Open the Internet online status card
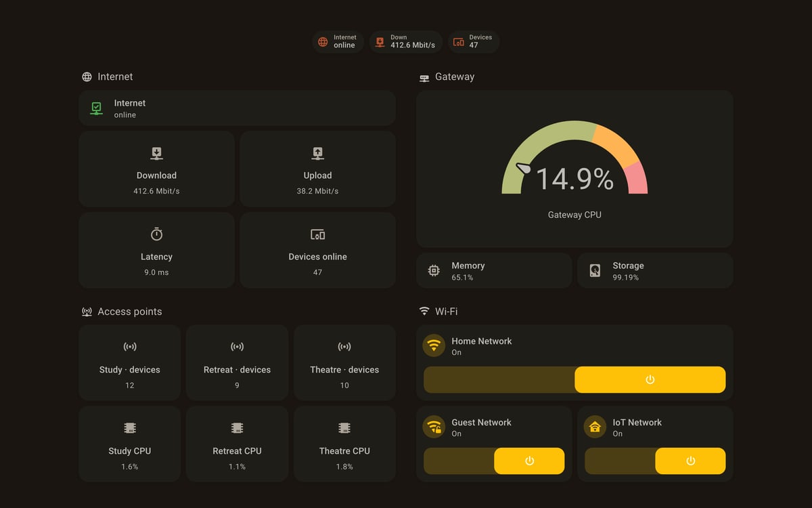The image size is (812, 508). click(237, 108)
